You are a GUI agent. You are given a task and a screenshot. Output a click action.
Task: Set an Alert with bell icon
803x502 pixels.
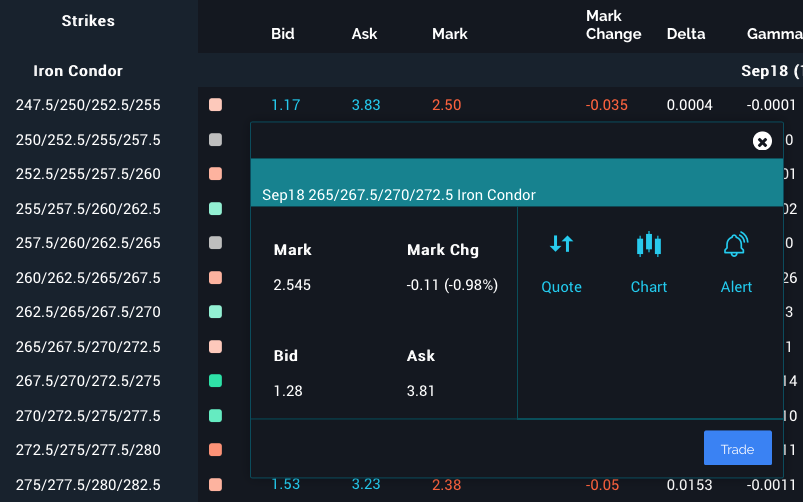tap(736, 244)
